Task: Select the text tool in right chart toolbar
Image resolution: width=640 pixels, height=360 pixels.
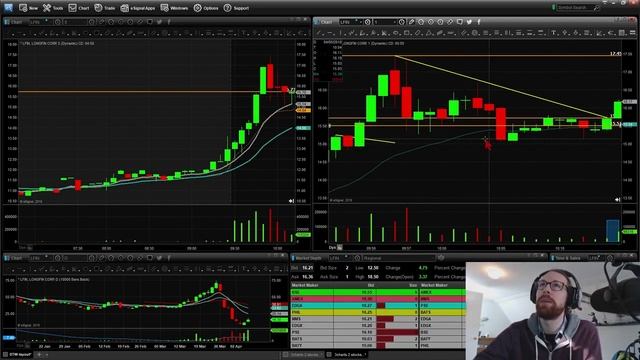Action: [x=554, y=33]
